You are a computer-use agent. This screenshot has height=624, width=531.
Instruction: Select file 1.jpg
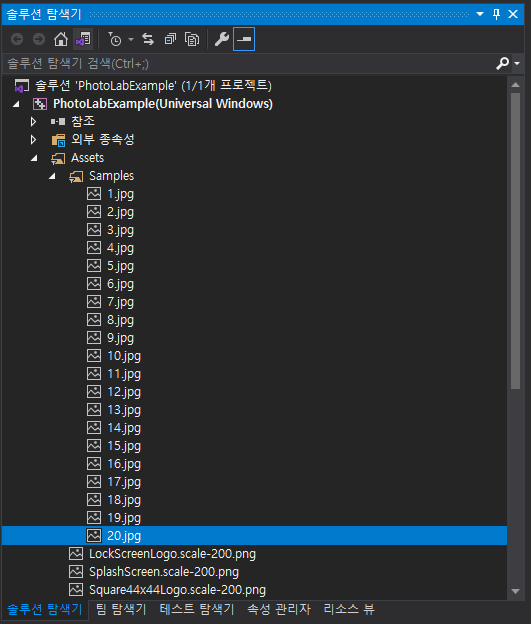point(120,194)
